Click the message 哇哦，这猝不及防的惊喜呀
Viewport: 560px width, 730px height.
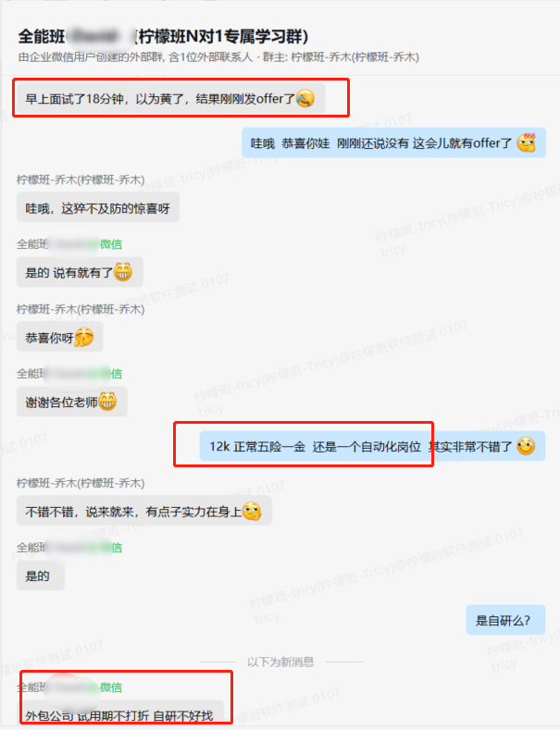[x=98, y=207]
